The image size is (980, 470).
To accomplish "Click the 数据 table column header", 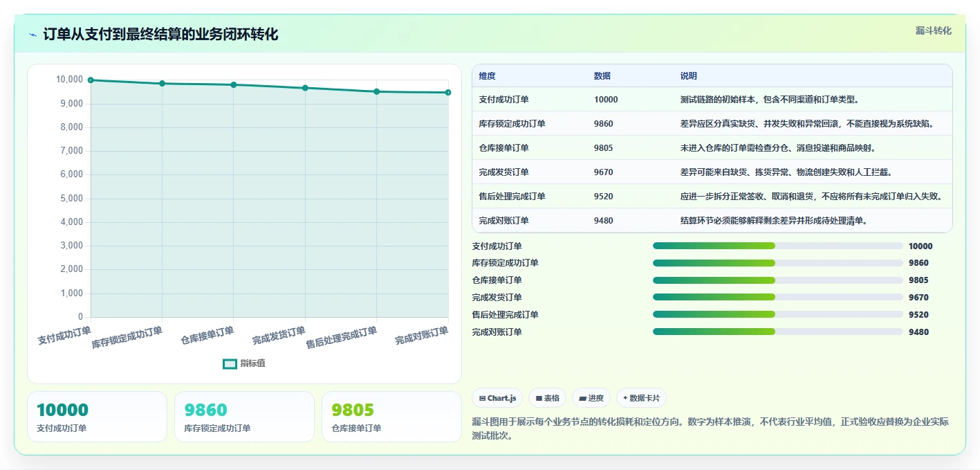I will pyautogui.click(x=602, y=76).
